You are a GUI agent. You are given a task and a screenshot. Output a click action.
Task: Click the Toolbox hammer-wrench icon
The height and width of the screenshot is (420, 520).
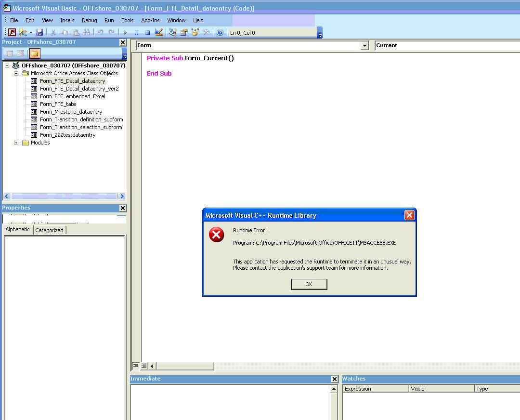click(206, 32)
